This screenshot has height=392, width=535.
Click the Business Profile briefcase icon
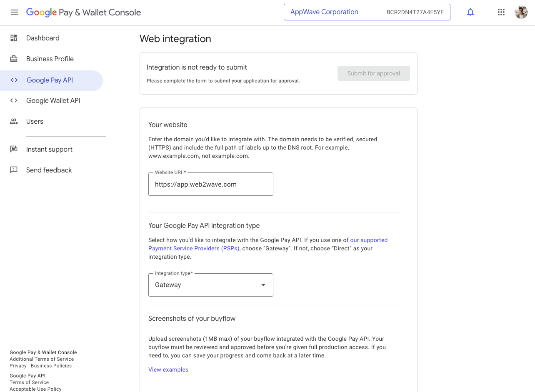coord(14,59)
